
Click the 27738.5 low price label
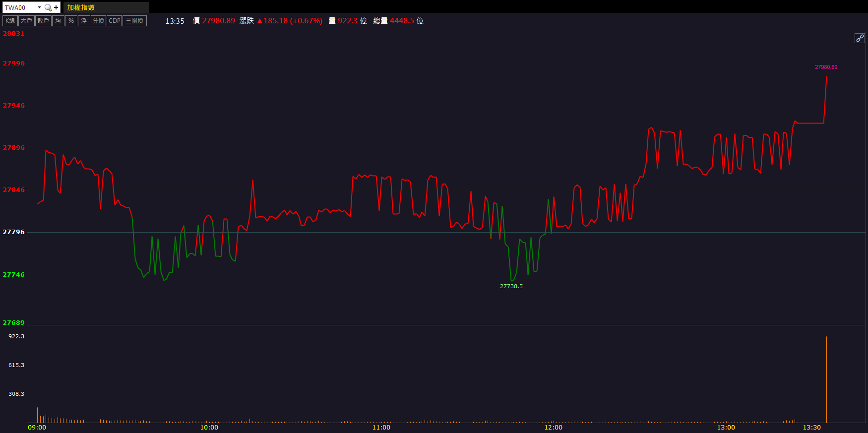[511, 286]
